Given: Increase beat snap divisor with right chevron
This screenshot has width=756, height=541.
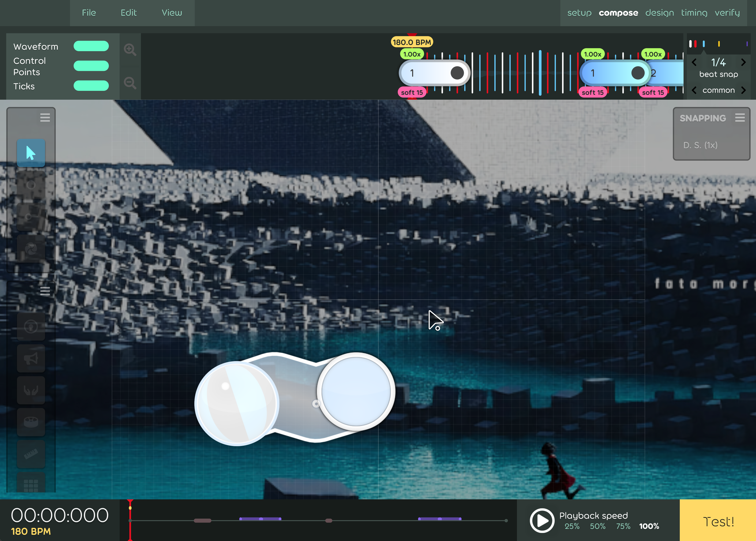Looking at the screenshot, I should pyautogui.click(x=743, y=62).
